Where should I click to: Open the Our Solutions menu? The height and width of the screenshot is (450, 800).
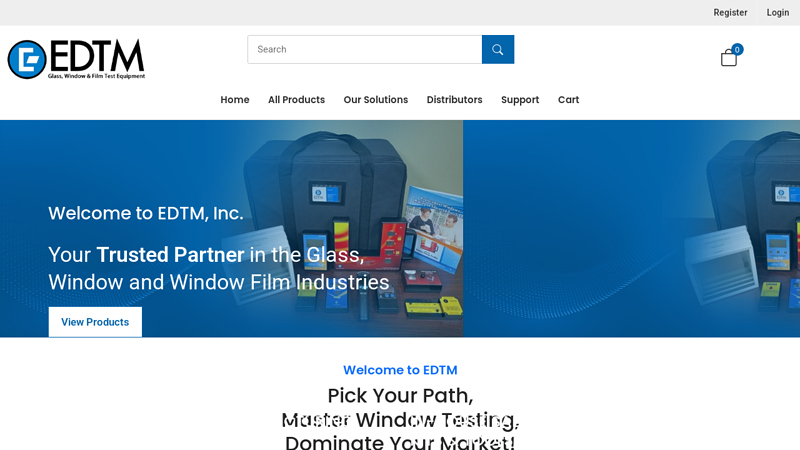(x=376, y=99)
